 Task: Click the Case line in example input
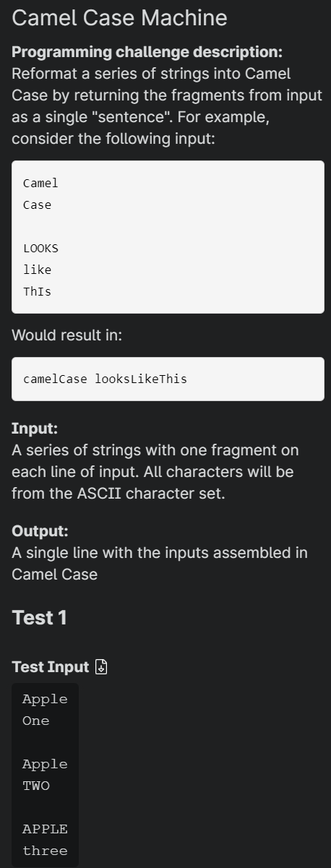[37, 205]
